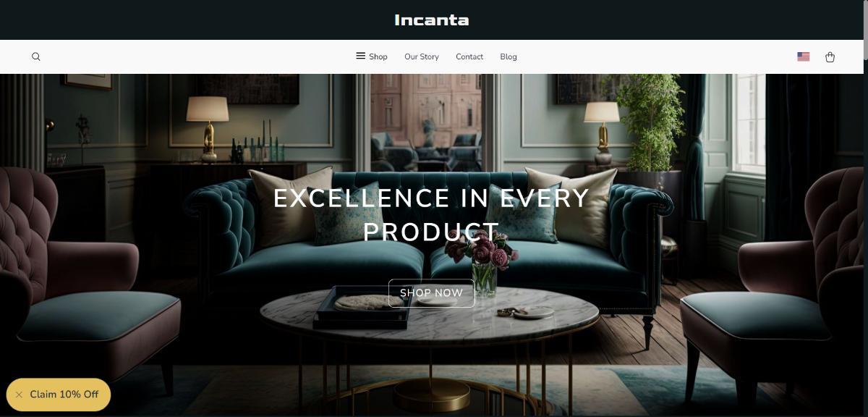Go to the Our Story page
The height and width of the screenshot is (417, 868).
pos(422,56)
